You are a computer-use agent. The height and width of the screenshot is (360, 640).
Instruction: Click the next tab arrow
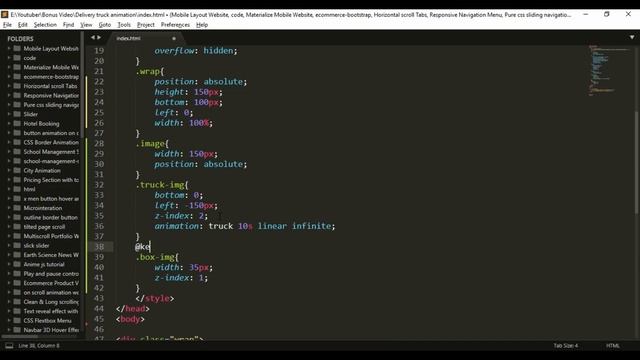click(99, 38)
